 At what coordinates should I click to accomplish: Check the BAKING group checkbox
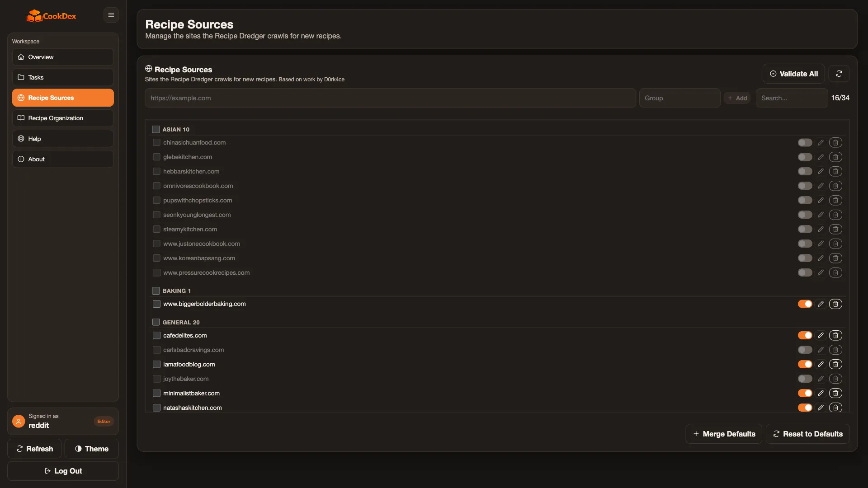156,291
